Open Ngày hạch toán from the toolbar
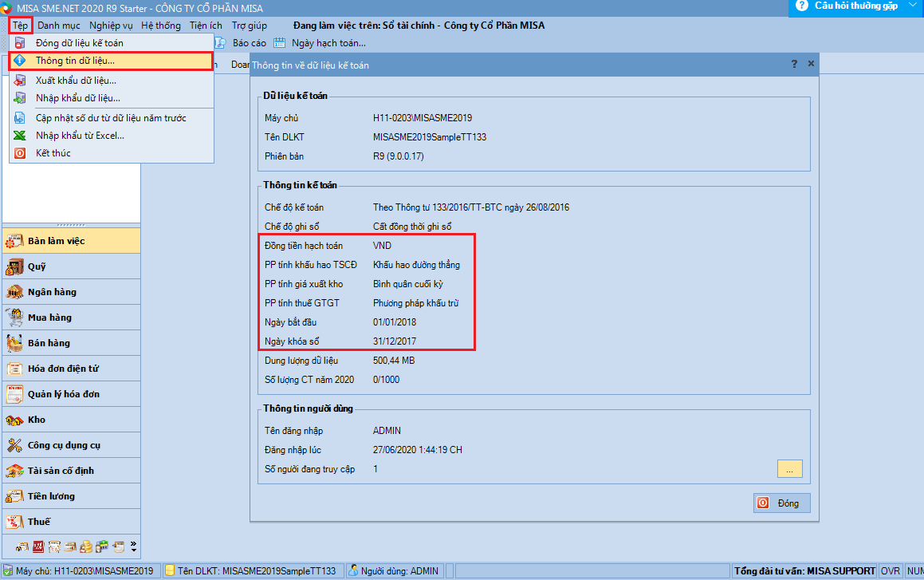The image size is (924, 580). click(328, 43)
